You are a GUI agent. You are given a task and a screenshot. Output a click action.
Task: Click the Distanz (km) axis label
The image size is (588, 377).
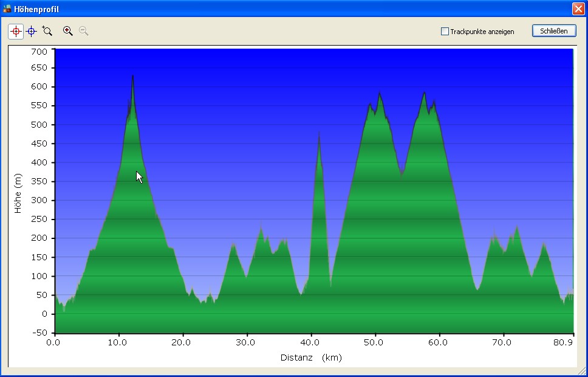(311, 358)
